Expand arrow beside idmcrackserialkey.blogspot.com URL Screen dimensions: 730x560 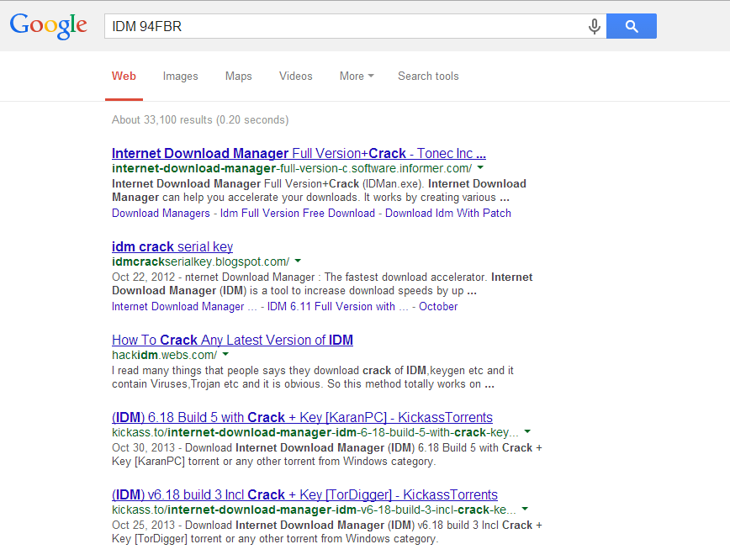pyautogui.click(x=298, y=262)
